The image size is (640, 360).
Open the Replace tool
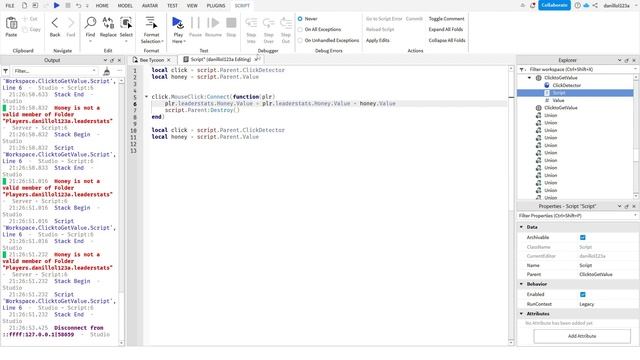[108, 23]
